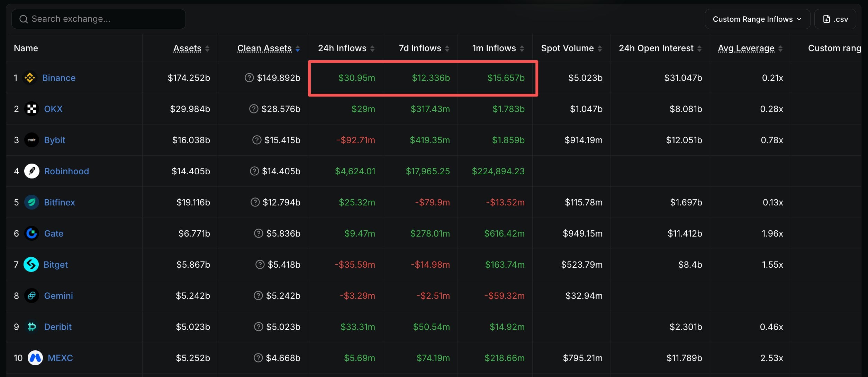The width and height of the screenshot is (868, 377).
Task: Open the Gate exchange page
Action: pos(54,233)
